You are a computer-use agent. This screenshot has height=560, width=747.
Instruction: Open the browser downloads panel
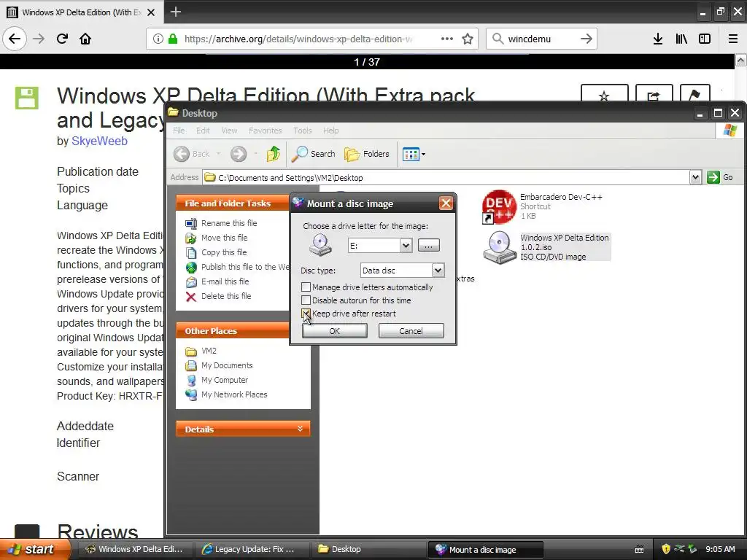[x=657, y=39]
